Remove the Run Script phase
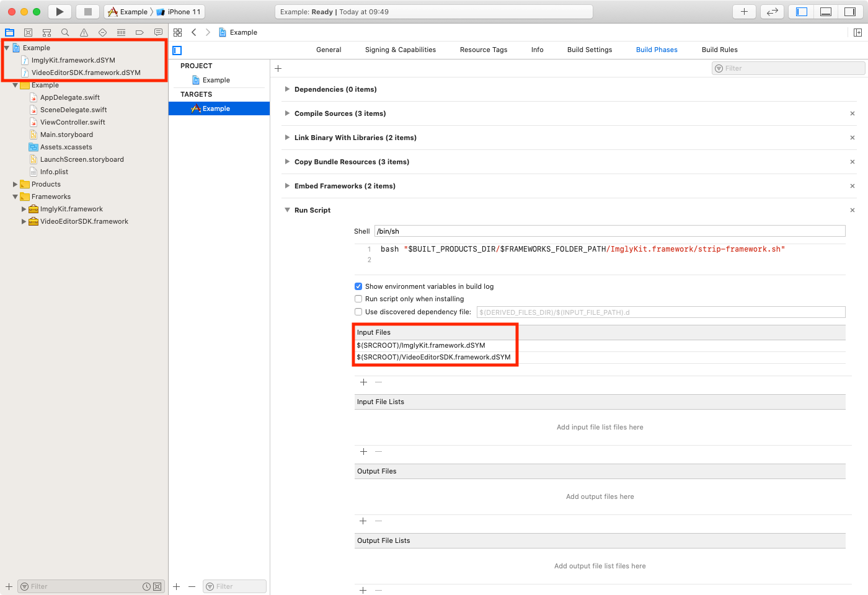868x595 pixels. pyautogui.click(x=852, y=210)
